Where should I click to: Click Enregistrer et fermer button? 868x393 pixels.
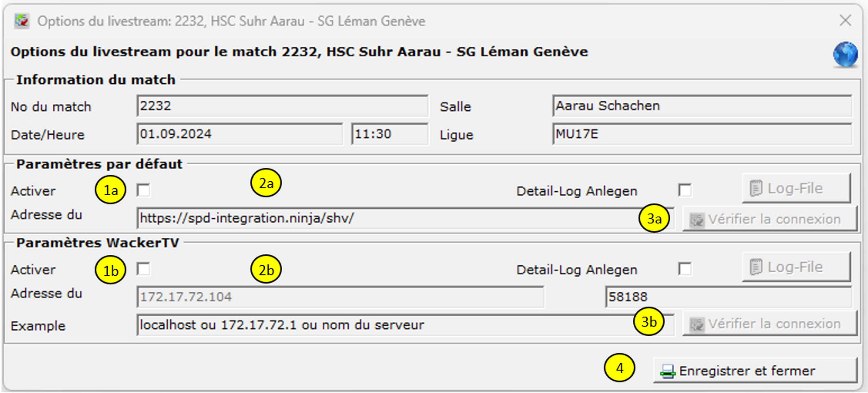[x=755, y=371]
